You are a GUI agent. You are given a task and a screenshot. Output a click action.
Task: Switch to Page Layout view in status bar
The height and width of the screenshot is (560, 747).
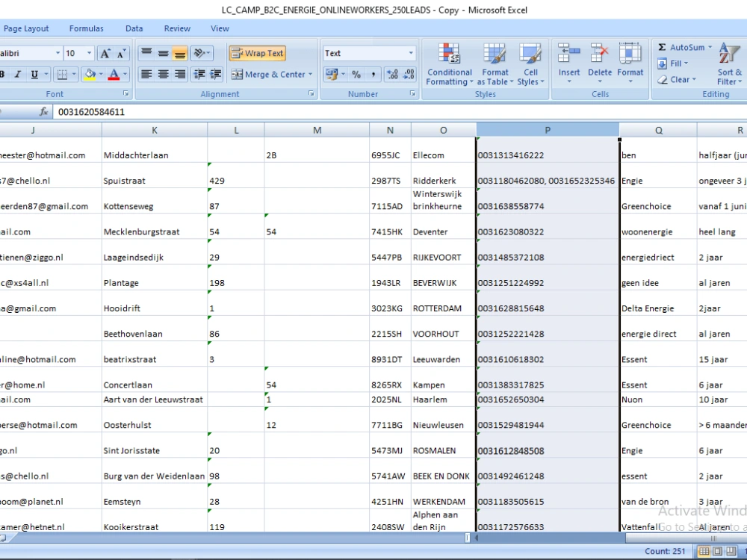[717, 552]
